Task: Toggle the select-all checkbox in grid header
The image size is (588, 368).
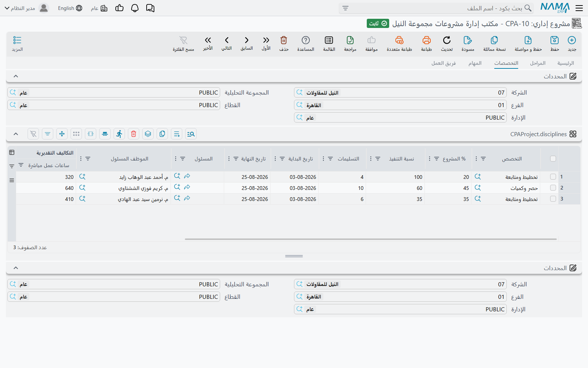Action: [x=553, y=159]
